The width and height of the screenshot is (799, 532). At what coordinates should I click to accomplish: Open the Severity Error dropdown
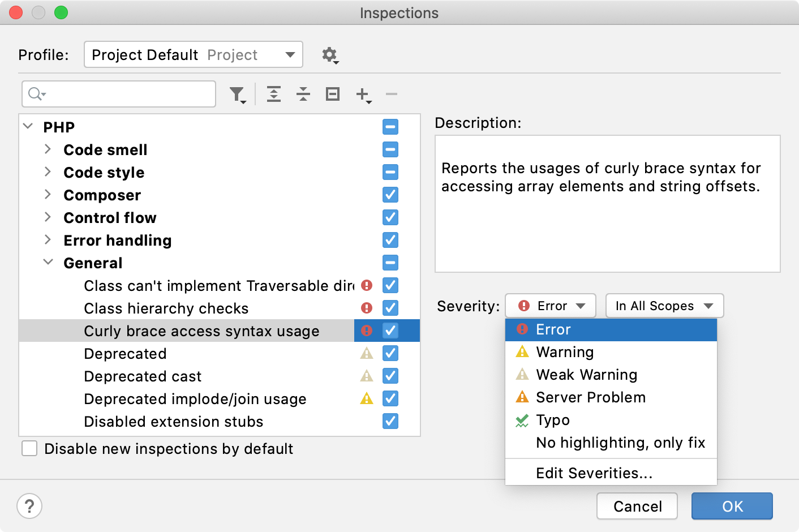coord(551,306)
